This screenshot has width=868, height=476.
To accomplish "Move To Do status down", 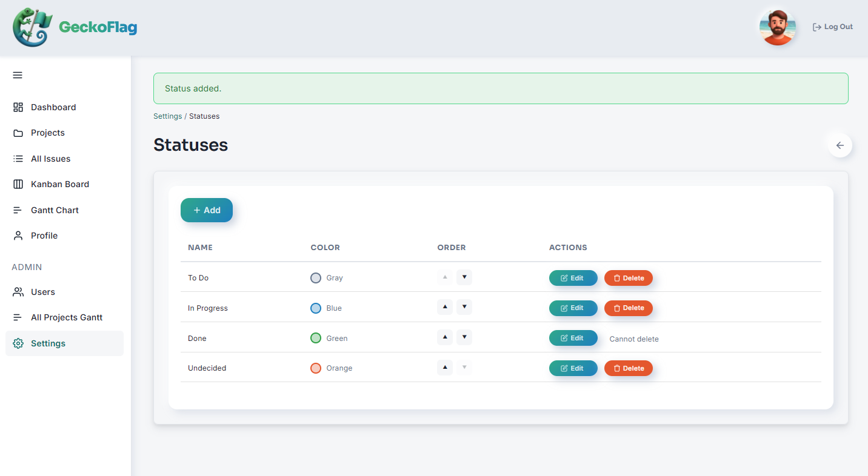I will (x=464, y=277).
